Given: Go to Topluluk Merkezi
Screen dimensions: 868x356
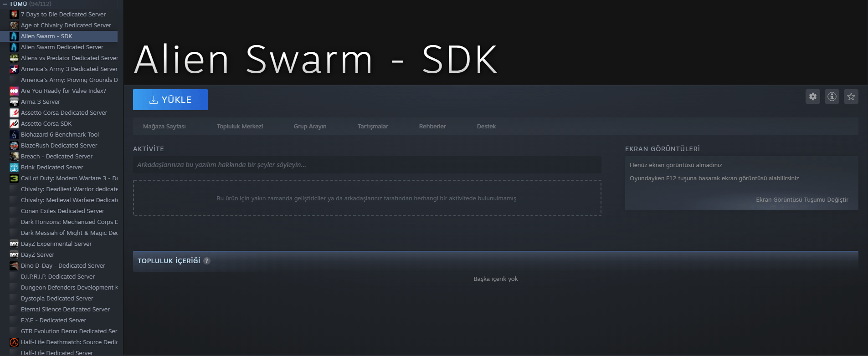Looking at the screenshot, I should (240, 126).
